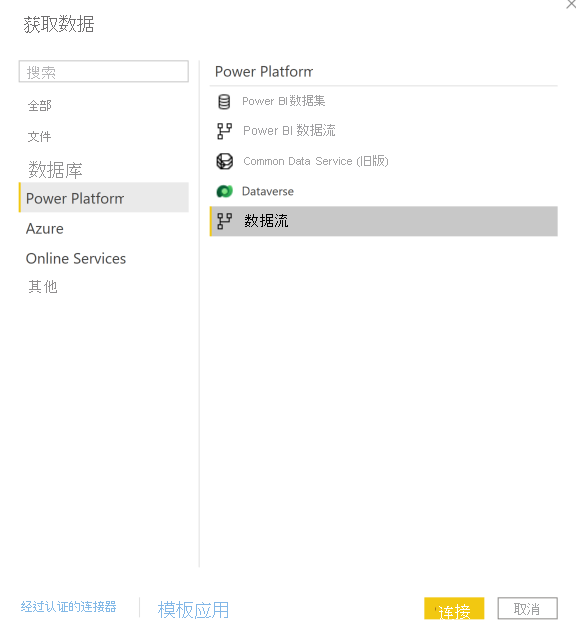The height and width of the screenshot is (627, 576).
Task: Click the green Dataverse icon
Action: (224, 192)
